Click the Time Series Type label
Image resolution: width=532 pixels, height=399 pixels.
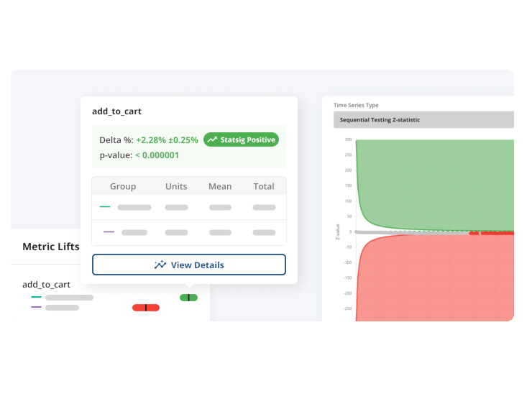[356, 105]
